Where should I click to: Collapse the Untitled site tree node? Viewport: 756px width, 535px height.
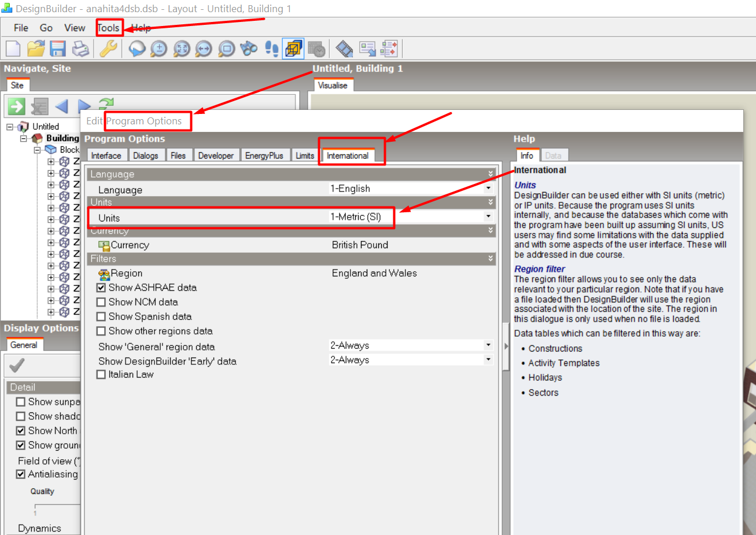[10, 127]
